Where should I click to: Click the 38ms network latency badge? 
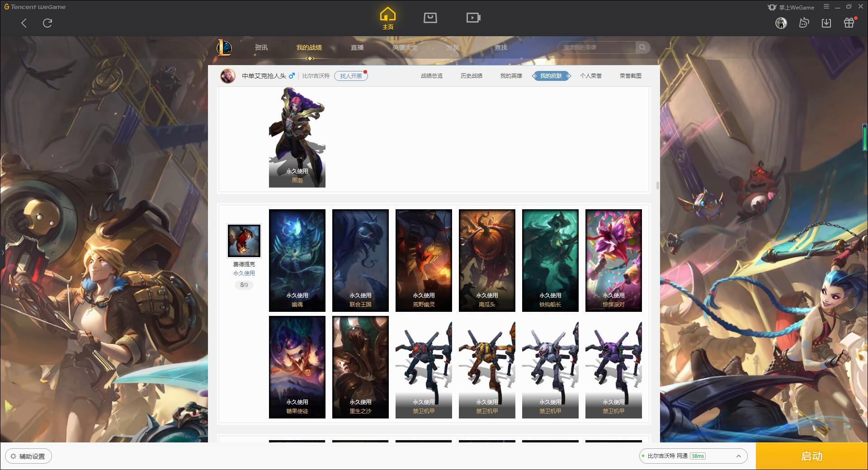coord(698,456)
